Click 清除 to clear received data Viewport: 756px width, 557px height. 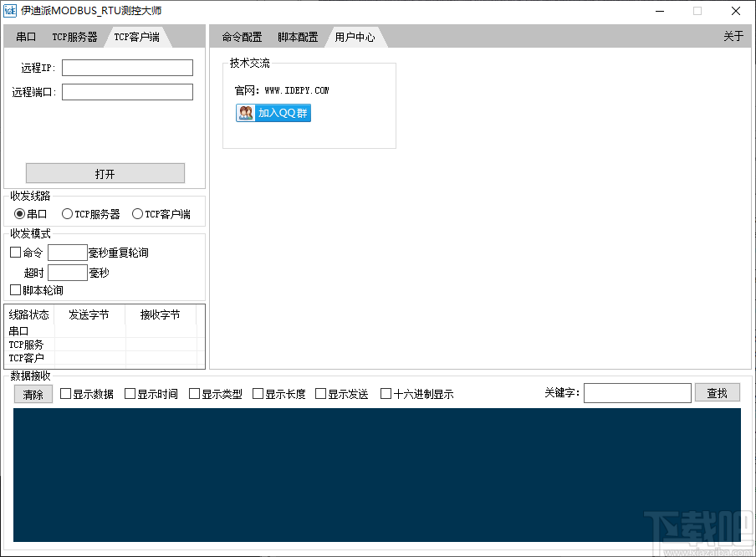click(x=33, y=394)
